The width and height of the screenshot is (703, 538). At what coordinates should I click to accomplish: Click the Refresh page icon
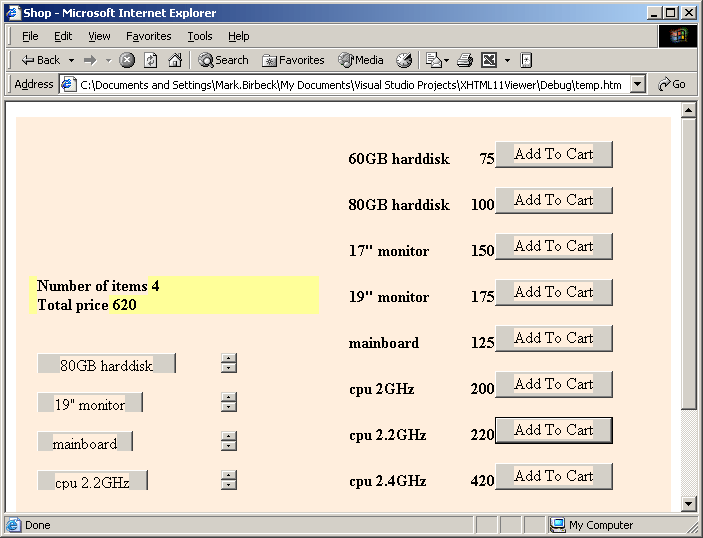(151, 60)
